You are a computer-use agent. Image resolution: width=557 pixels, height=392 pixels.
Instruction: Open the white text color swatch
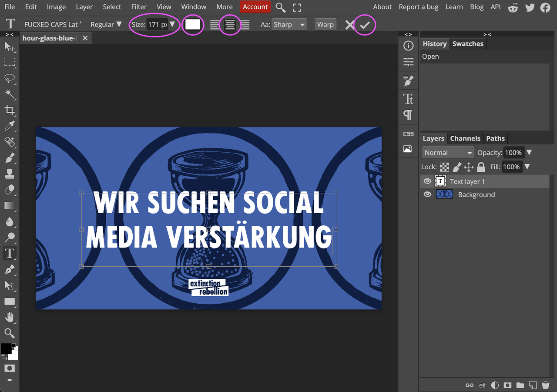(193, 24)
